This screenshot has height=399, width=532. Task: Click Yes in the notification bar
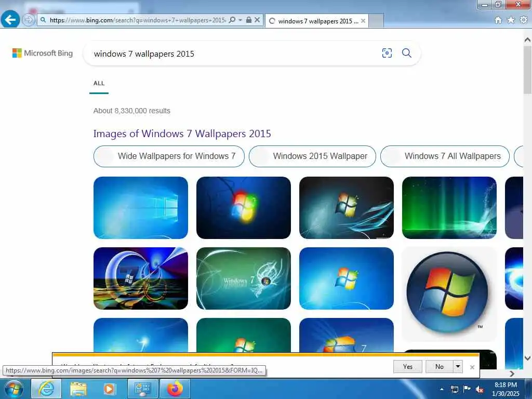click(x=407, y=366)
